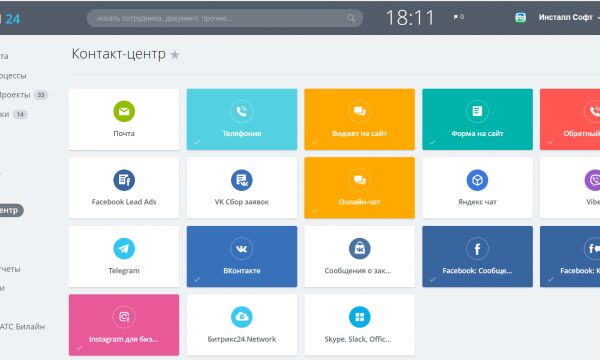Click the 33 badge next to Проекты
600x360 pixels.
(x=41, y=95)
